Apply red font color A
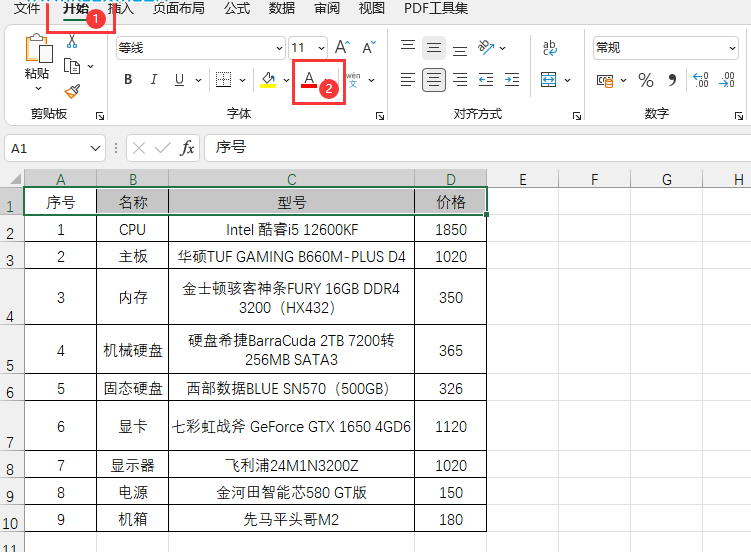The width and height of the screenshot is (751, 552). click(x=309, y=80)
